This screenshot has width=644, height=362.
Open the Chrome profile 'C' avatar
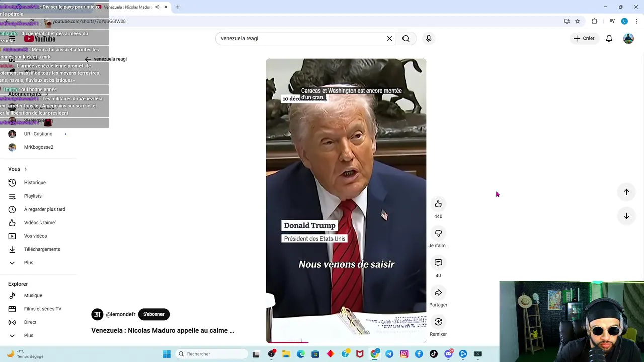click(624, 21)
